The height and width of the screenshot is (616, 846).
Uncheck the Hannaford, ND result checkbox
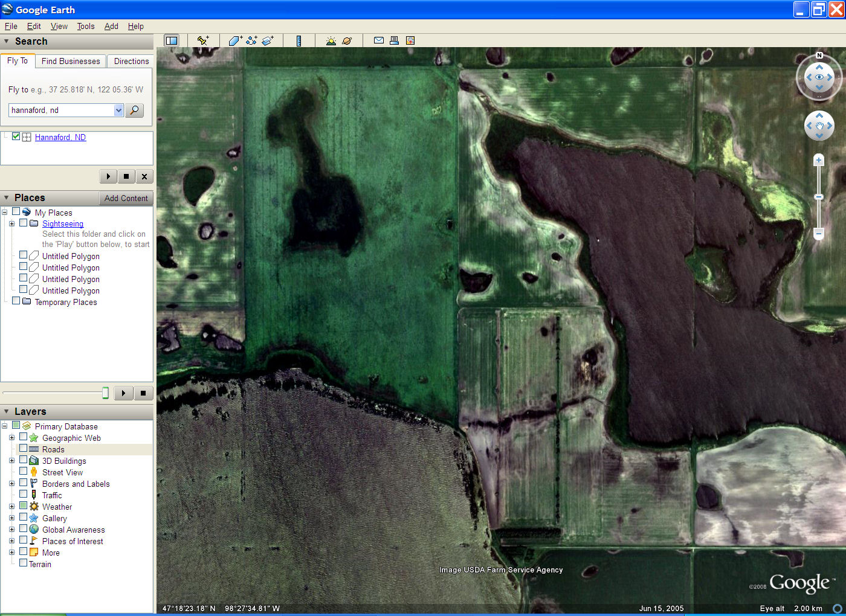[x=16, y=136]
